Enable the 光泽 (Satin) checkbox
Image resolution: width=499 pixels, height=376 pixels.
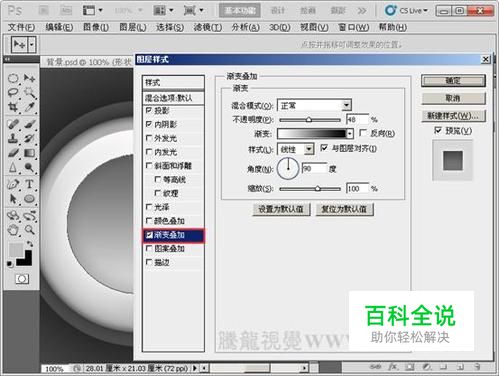point(149,207)
